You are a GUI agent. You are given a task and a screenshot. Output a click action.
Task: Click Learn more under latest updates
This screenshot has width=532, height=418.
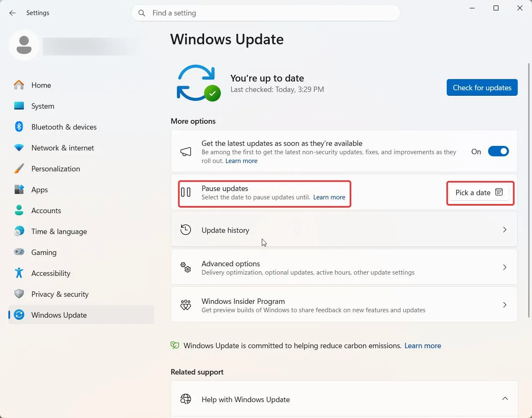241,161
